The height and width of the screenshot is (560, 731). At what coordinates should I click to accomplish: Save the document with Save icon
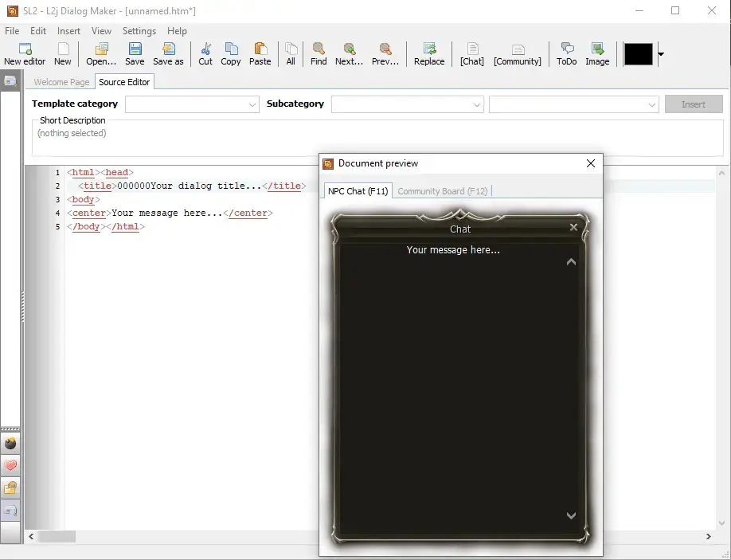point(135,54)
